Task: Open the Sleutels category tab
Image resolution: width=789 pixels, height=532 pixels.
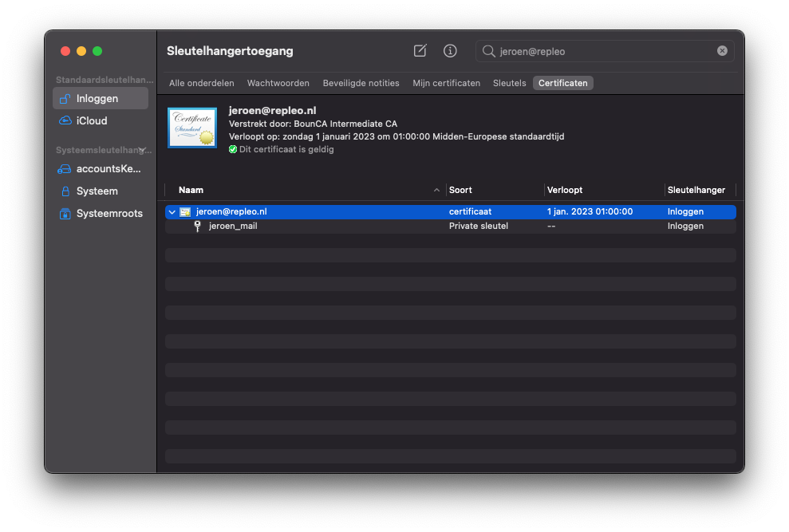Action: (509, 82)
